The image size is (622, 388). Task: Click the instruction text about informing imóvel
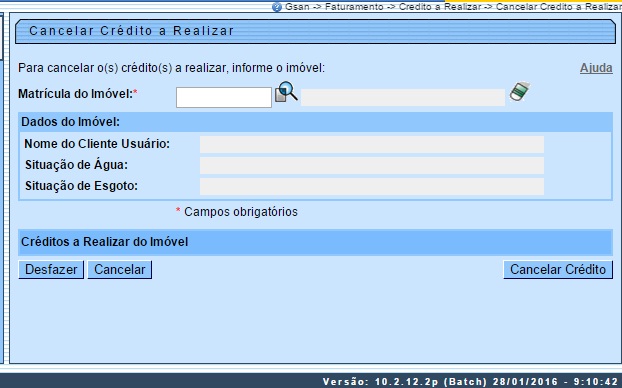pyautogui.click(x=171, y=68)
